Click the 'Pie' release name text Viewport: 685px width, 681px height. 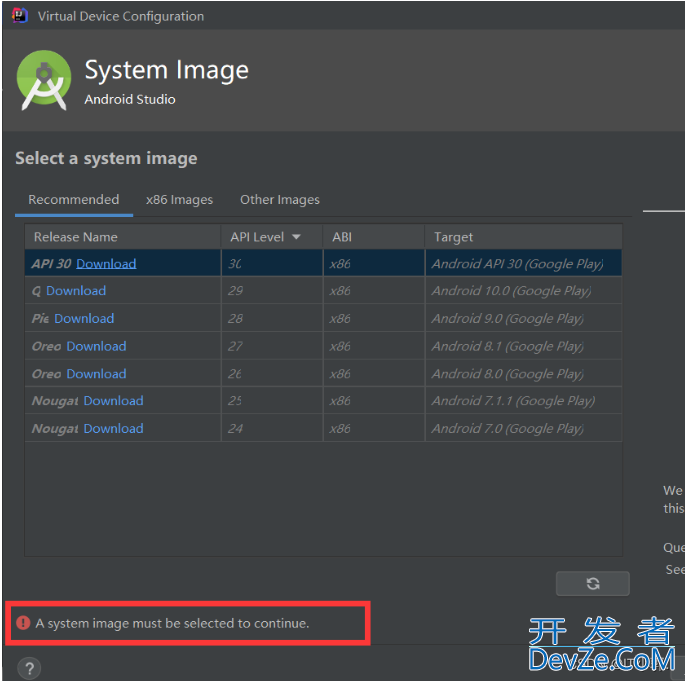click(x=40, y=318)
